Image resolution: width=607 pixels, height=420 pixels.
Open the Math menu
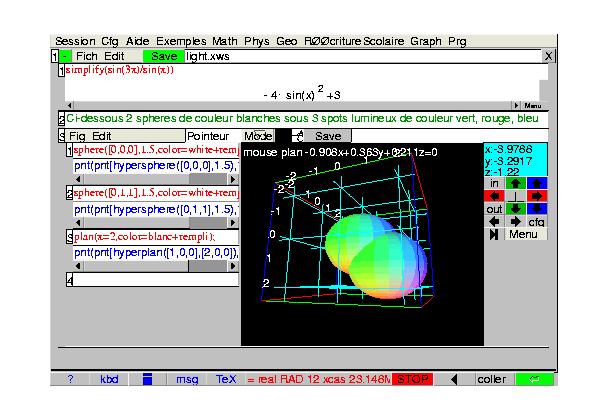pyautogui.click(x=226, y=41)
